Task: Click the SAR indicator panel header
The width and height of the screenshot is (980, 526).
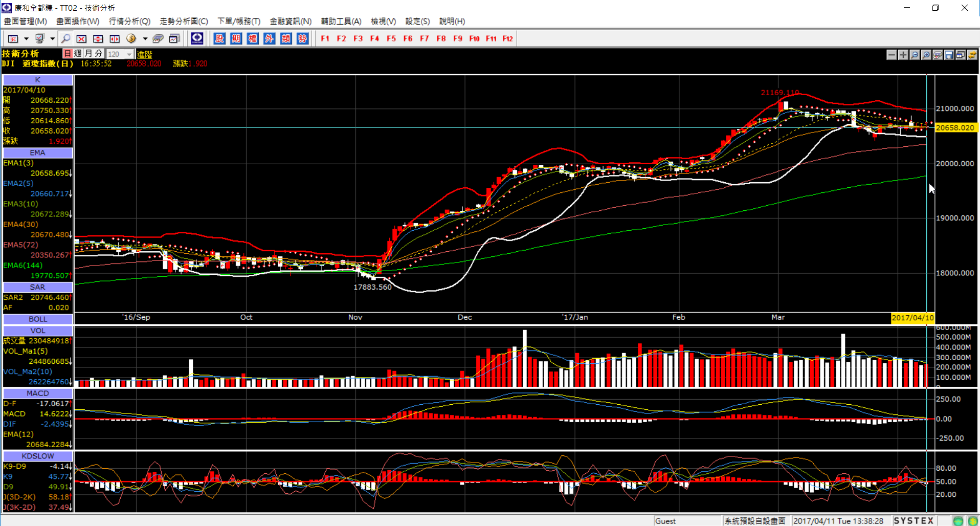Action: coord(38,288)
